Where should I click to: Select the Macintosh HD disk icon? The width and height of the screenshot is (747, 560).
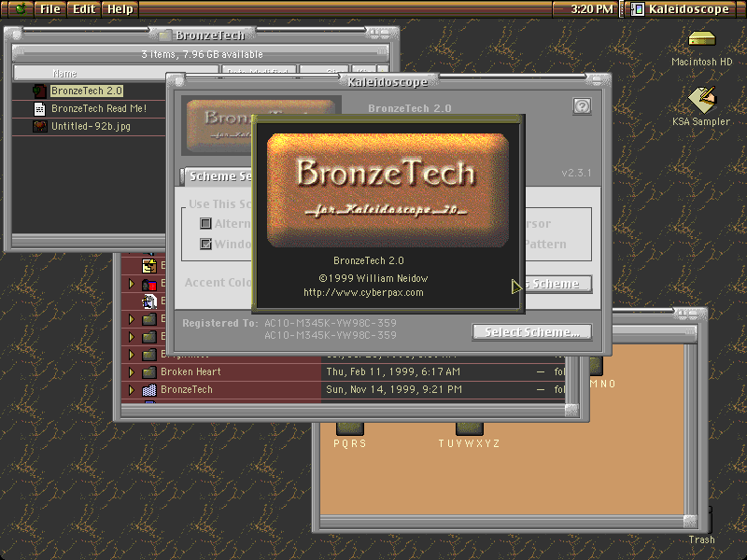[702, 38]
